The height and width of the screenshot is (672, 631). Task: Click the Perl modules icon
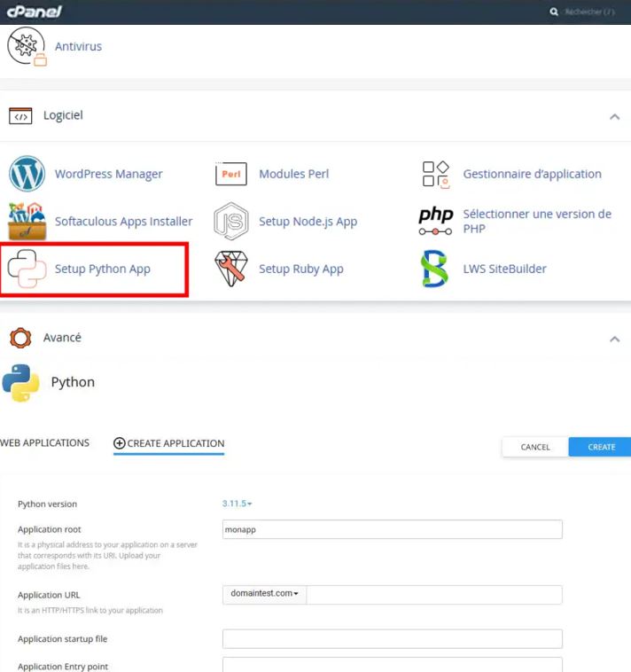pyautogui.click(x=231, y=174)
